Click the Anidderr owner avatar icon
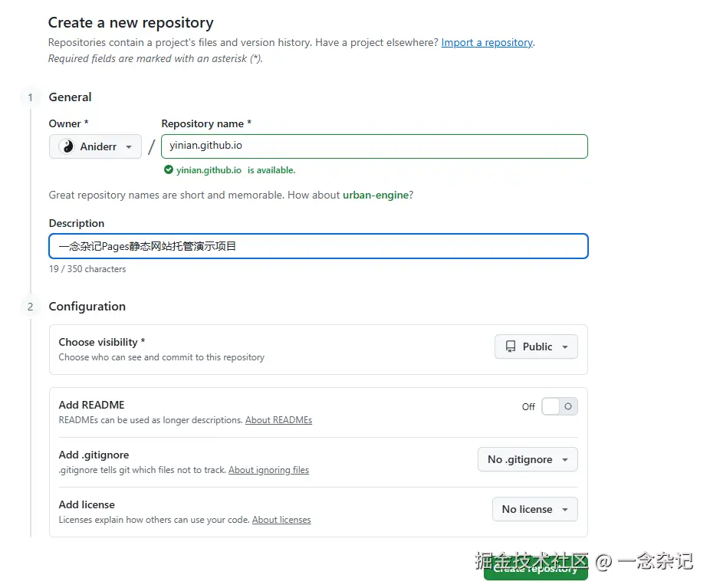 (x=67, y=146)
